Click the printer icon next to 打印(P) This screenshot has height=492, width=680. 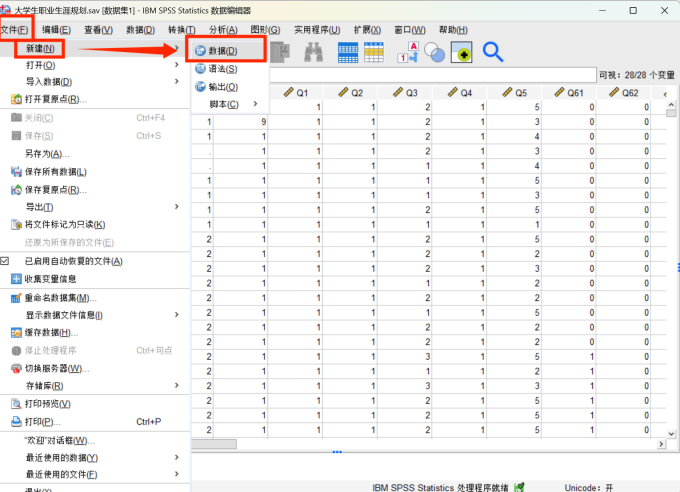(x=16, y=422)
